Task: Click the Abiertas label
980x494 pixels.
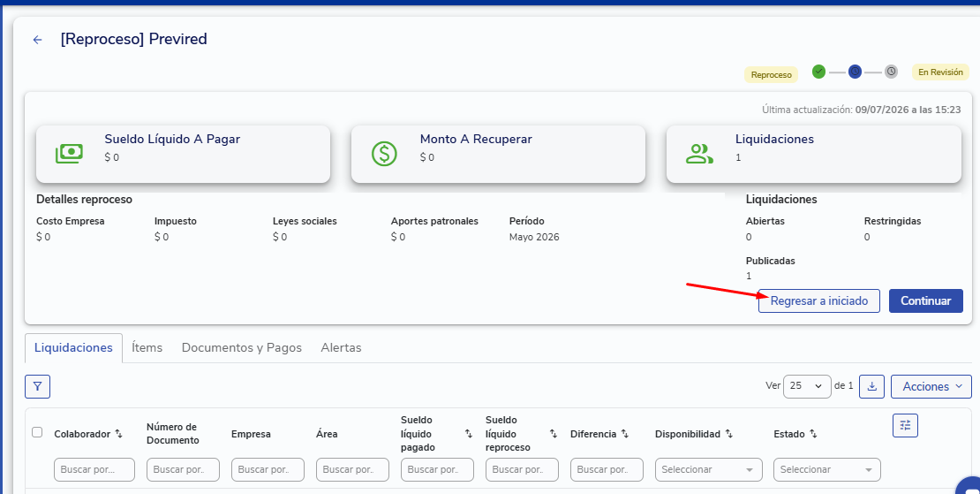Action: tap(765, 221)
